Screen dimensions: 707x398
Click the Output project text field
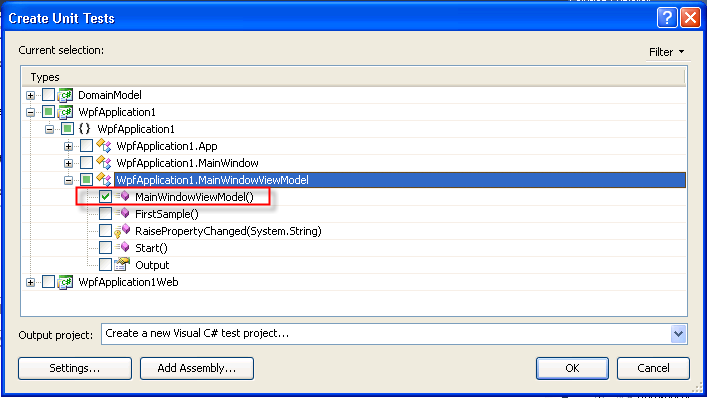point(386,334)
